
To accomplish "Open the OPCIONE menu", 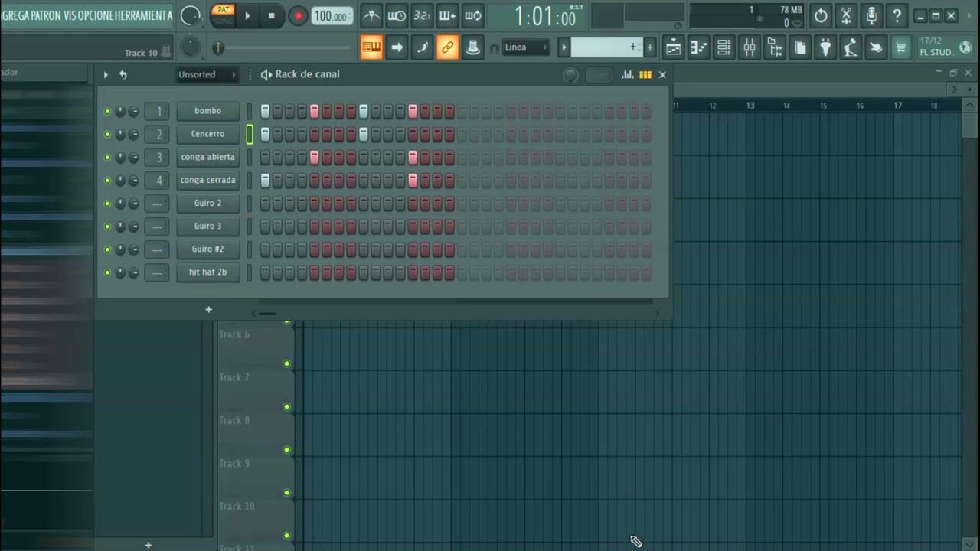I will click(x=96, y=15).
